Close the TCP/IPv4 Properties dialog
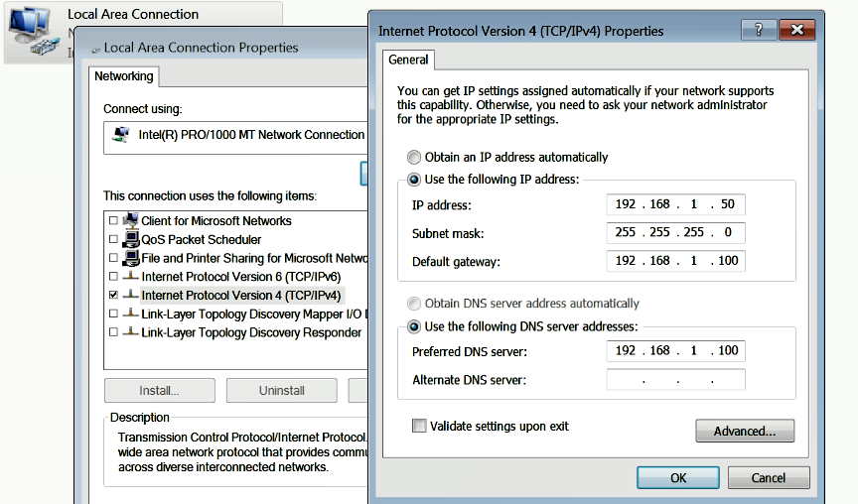858x504 pixels. (797, 30)
